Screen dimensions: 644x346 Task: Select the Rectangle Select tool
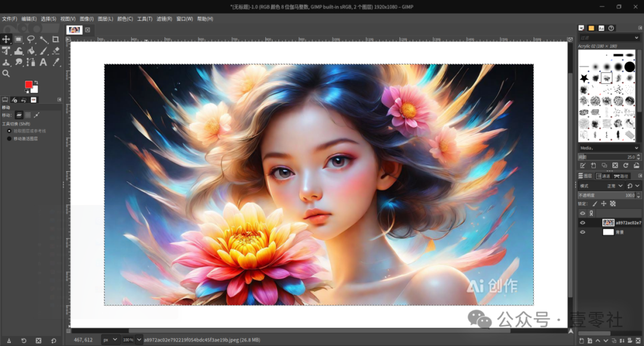coord(18,39)
